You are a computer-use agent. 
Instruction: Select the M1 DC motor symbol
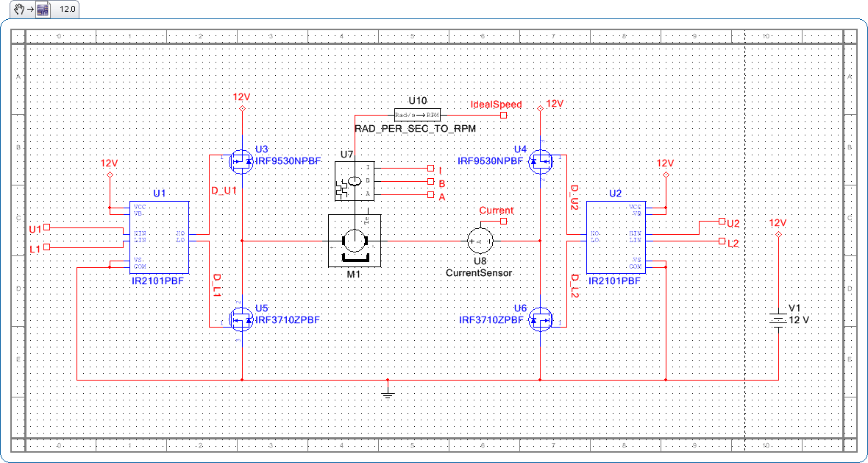355,241
